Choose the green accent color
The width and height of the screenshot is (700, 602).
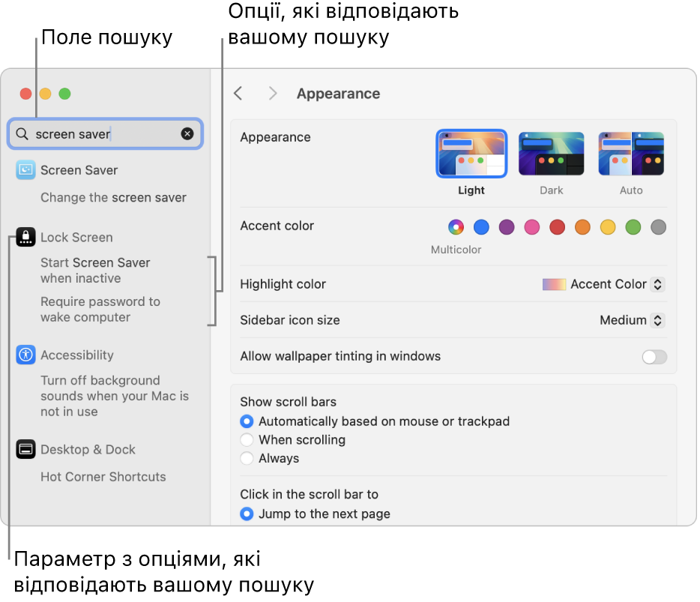pos(633,227)
